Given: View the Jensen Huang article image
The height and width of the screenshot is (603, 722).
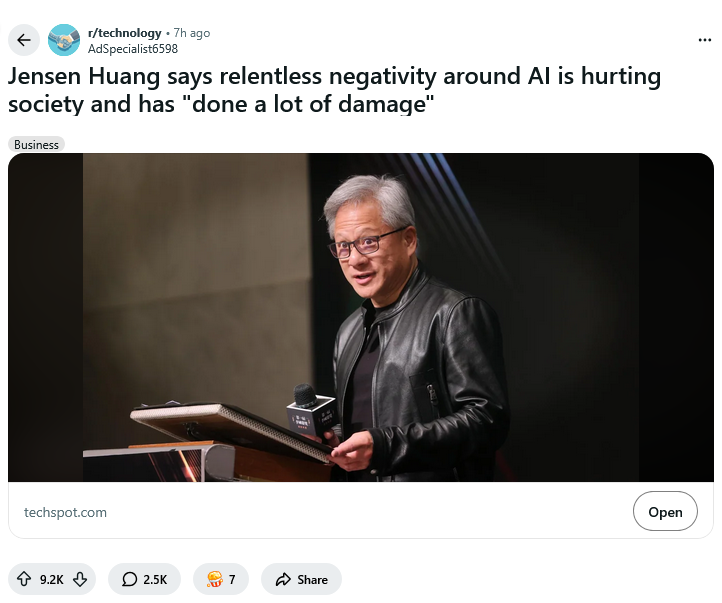Looking at the screenshot, I should click(361, 318).
